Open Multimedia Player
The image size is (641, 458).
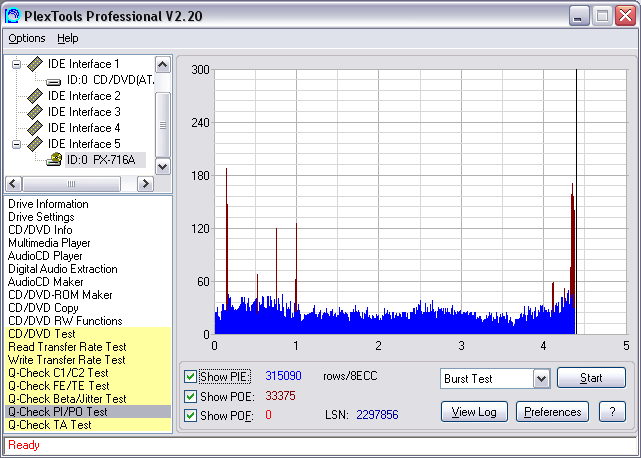[49, 243]
